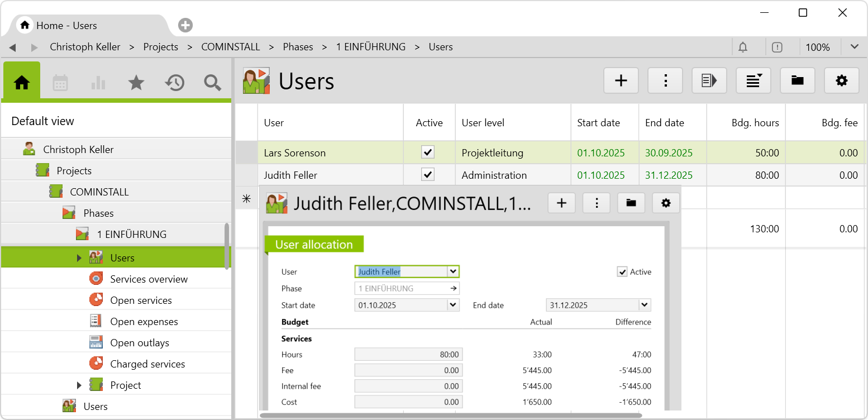868x420 pixels.
Task: Click the Search magnifier icon in sidebar
Action: [212, 83]
